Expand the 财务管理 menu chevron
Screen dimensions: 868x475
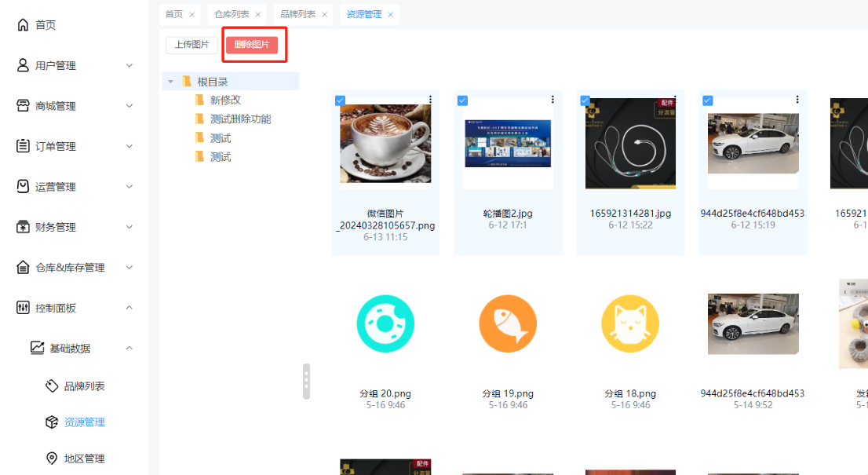(x=129, y=227)
